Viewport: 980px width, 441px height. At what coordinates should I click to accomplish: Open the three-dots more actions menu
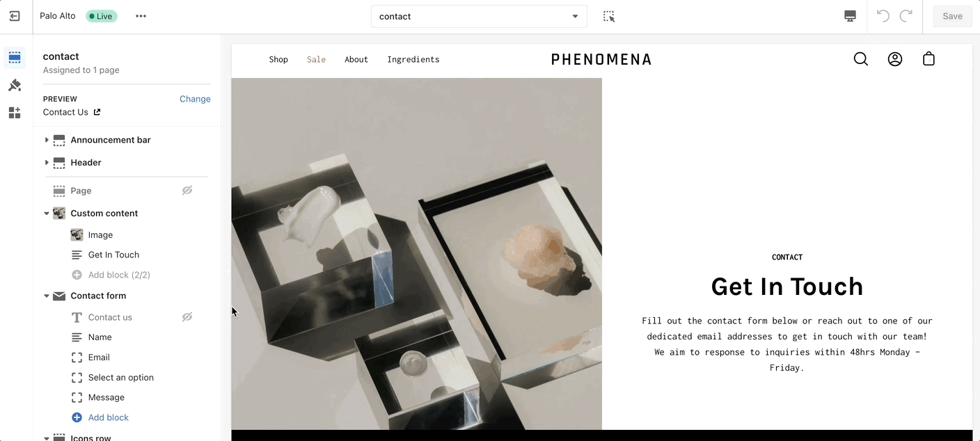pyautogui.click(x=141, y=16)
